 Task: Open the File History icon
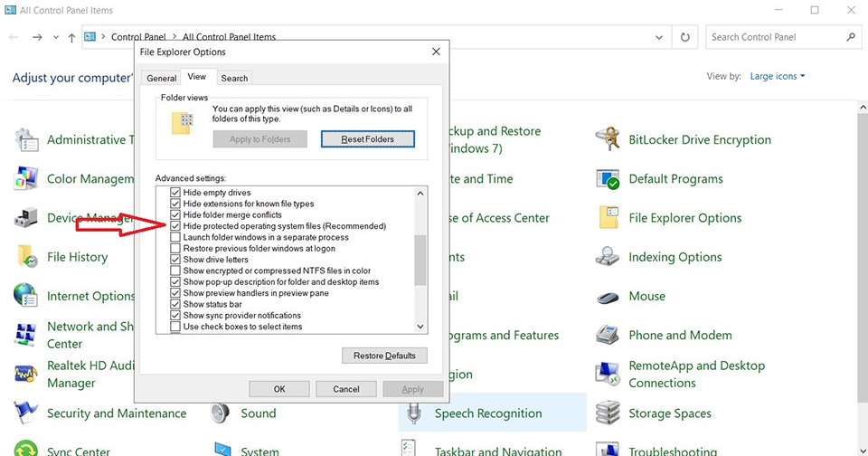(x=26, y=257)
